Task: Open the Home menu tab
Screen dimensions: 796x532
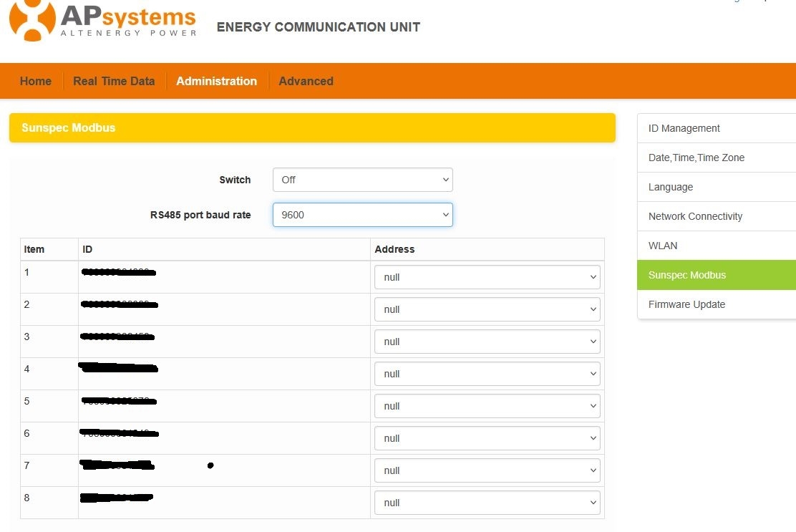Action: pos(36,81)
